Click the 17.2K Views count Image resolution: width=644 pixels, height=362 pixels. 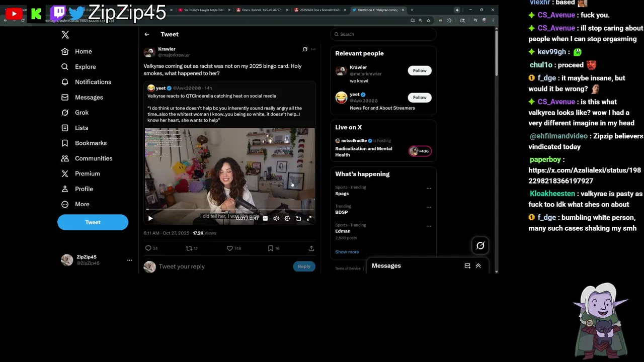[204, 233]
